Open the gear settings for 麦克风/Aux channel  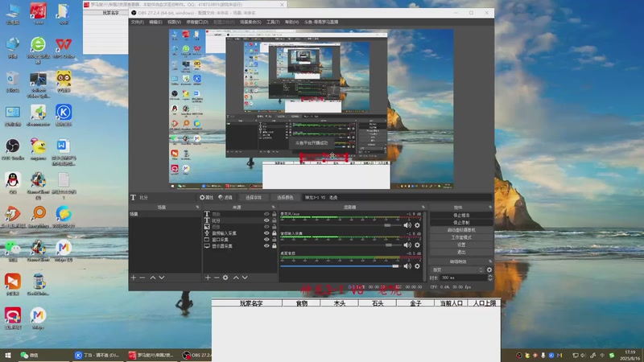point(417,225)
